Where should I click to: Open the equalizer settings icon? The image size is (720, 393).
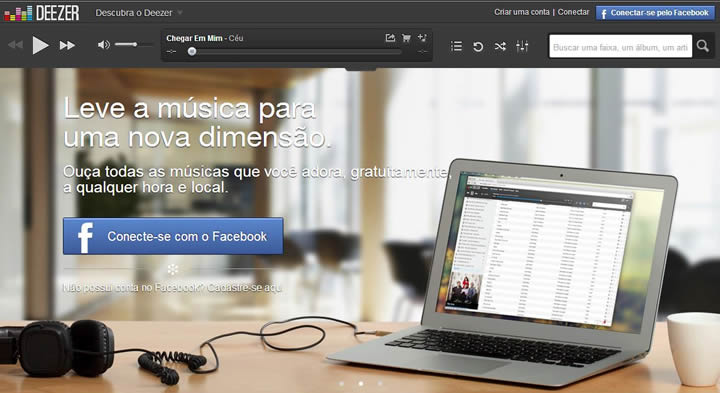[x=522, y=46]
